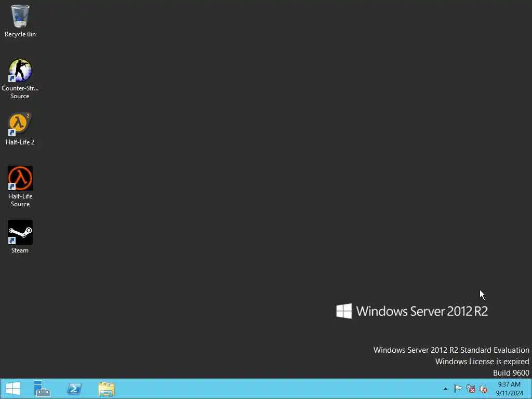
Task: Click the muted speaker volume tray icon
Action: pyautogui.click(x=483, y=389)
